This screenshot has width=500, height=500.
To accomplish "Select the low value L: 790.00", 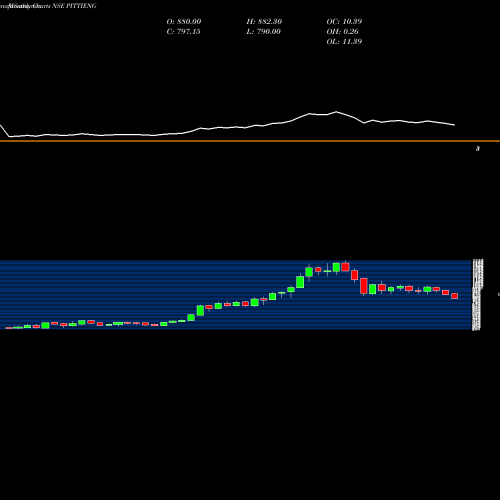I will point(263,32).
